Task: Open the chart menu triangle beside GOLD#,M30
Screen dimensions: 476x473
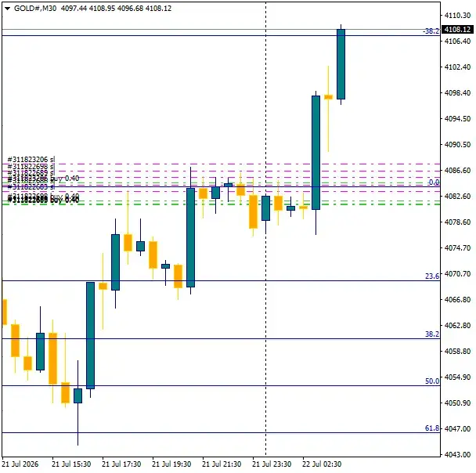Action: point(7,9)
